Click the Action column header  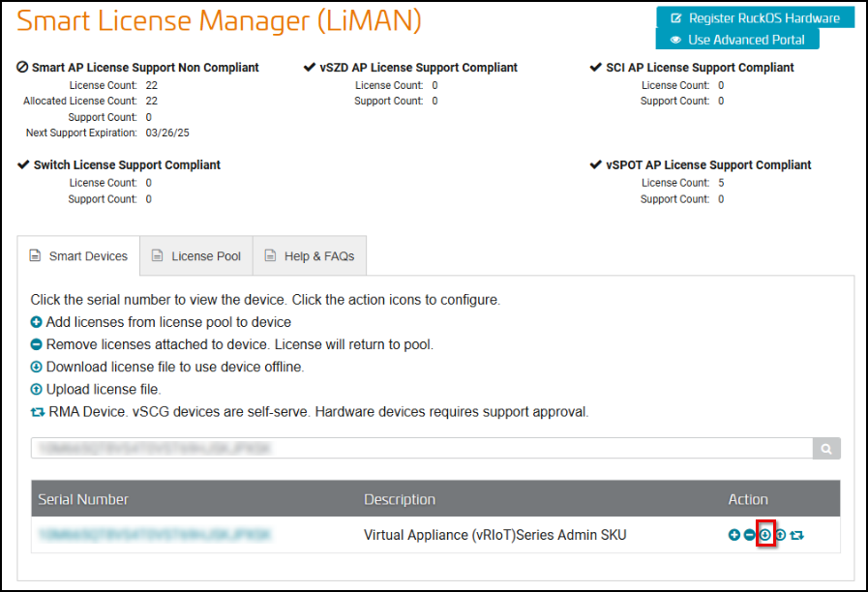tap(748, 499)
